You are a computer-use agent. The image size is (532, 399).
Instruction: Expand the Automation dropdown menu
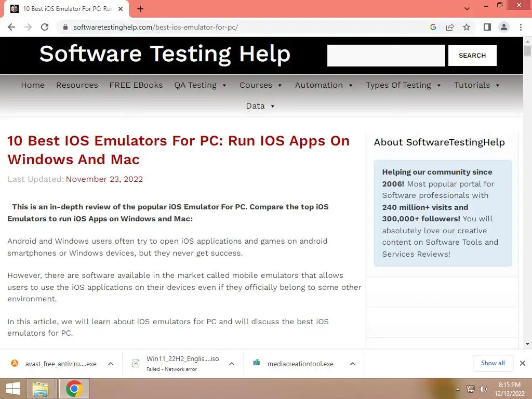pos(324,85)
